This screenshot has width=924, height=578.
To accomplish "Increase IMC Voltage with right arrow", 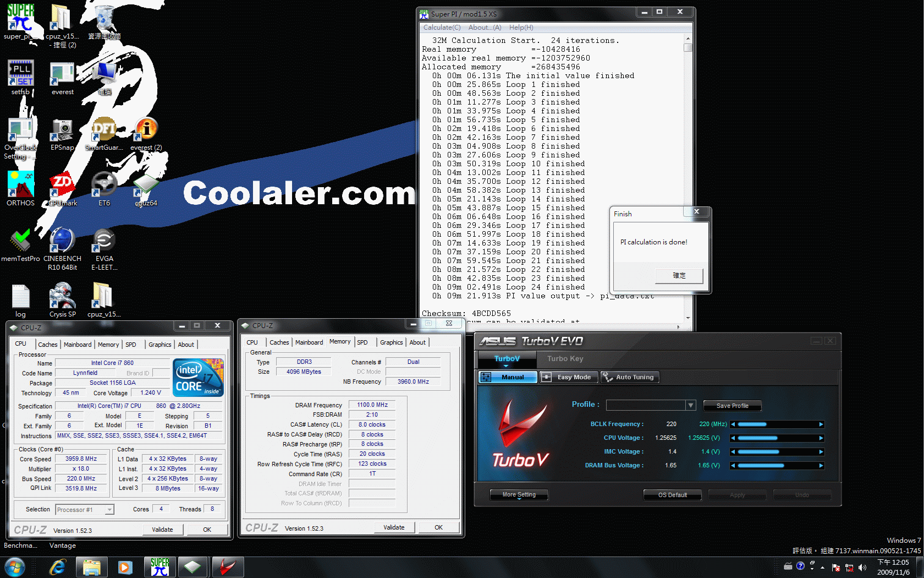I will coord(821,452).
